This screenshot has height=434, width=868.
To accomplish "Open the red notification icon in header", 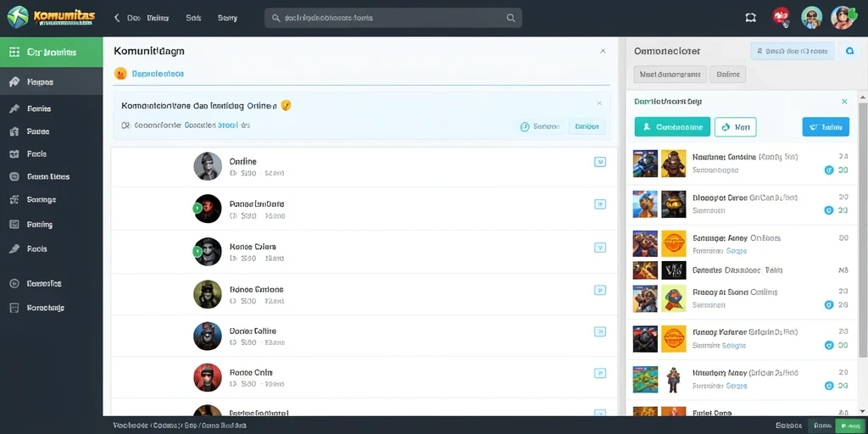I will pyautogui.click(x=781, y=17).
